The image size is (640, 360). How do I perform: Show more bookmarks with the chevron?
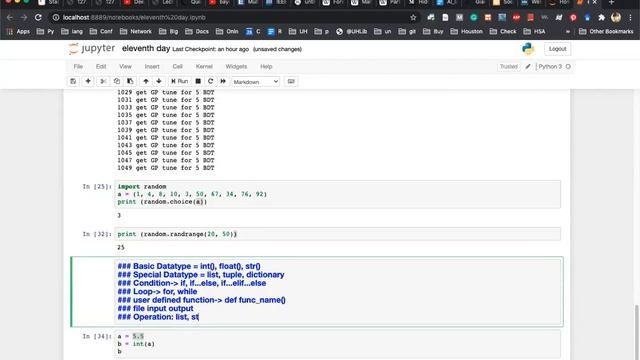coord(567,31)
